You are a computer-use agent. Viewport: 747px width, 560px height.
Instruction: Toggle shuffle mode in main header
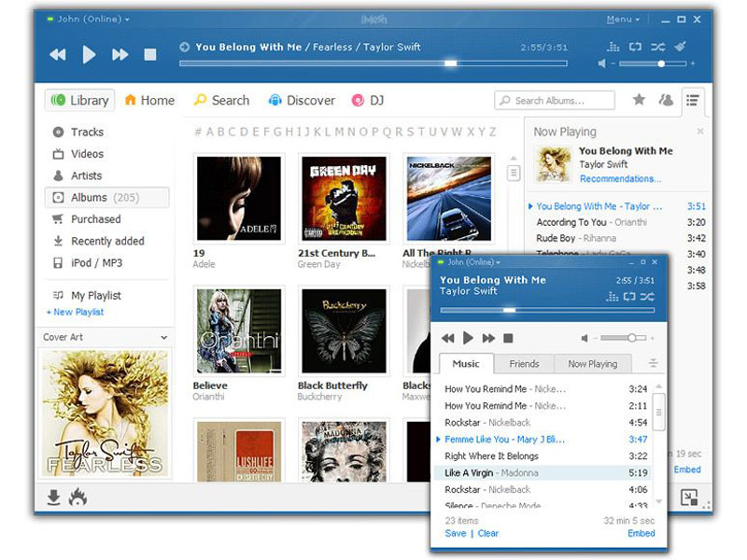pos(658,47)
